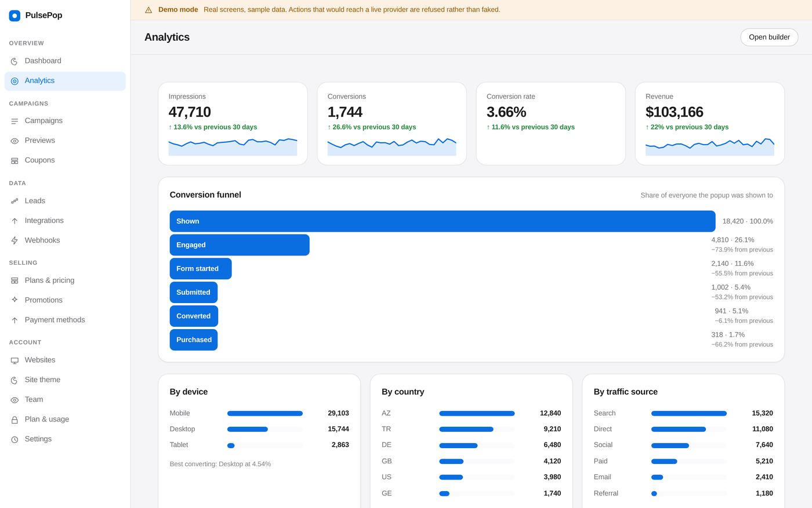
Task: Click the Promotions sparkle icon
Action: tap(14, 300)
